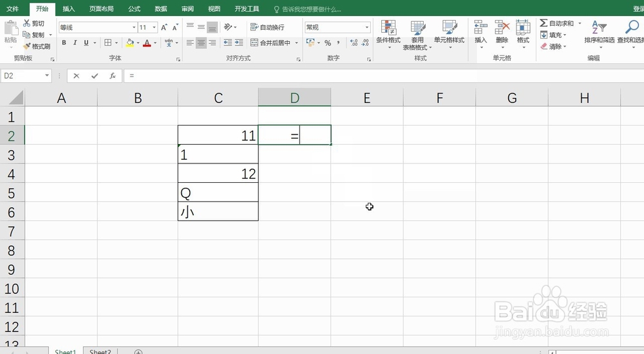
Task: Apply percent style
Action: 328,42
